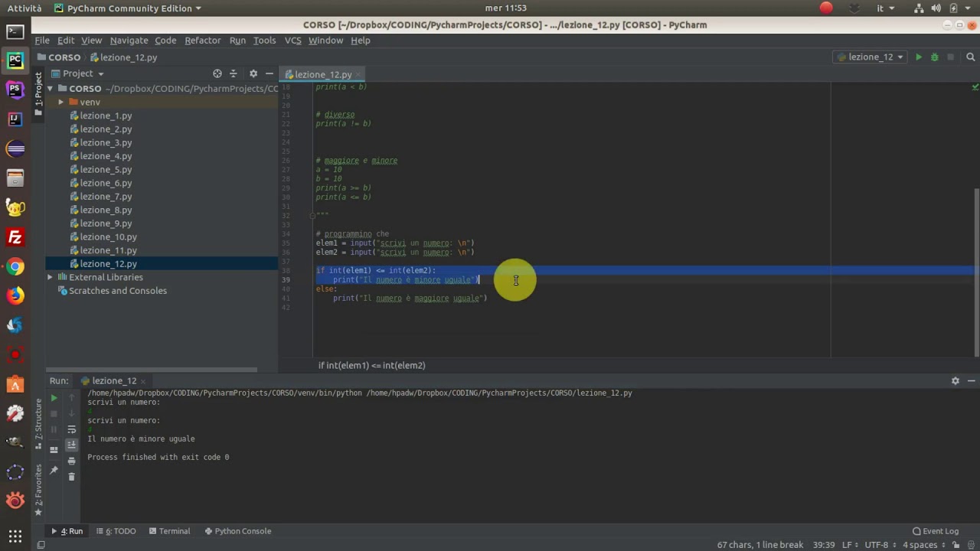
Task: Show applications grid in dock
Action: point(15,536)
